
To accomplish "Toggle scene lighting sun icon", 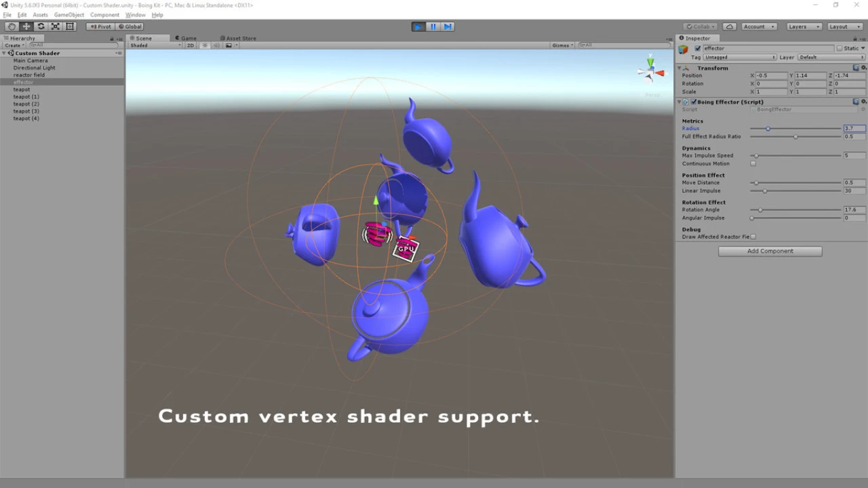I will pyautogui.click(x=205, y=45).
